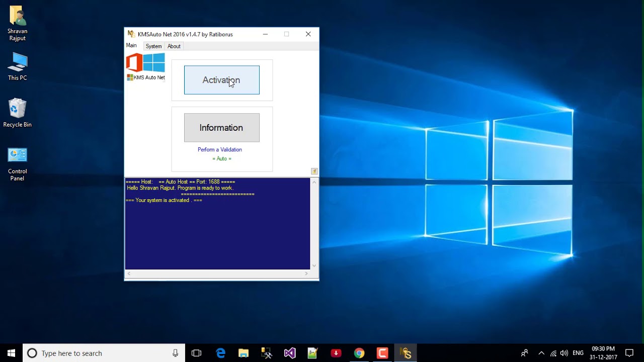Open the Camtasia icon on the taskbar
Image resolution: width=644 pixels, height=362 pixels.
click(382, 353)
